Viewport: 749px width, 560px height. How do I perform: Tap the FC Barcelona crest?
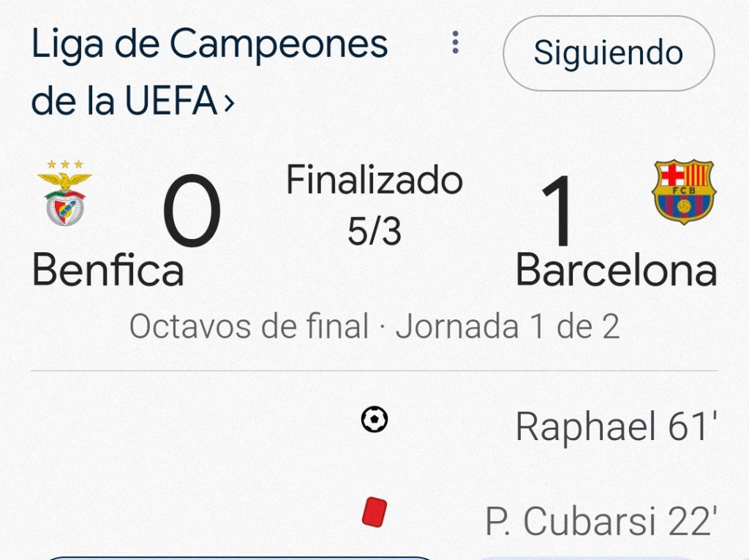click(683, 192)
